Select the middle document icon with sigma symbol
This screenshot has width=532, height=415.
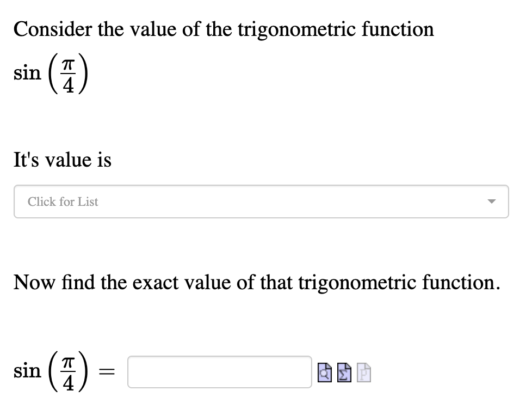pyautogui.click(x=343, y=373)
